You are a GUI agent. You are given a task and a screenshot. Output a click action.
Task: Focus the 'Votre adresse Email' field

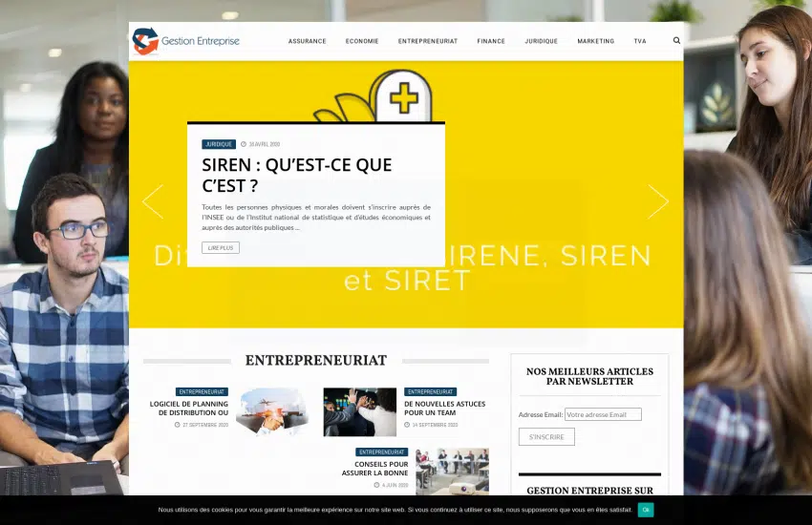603,414
